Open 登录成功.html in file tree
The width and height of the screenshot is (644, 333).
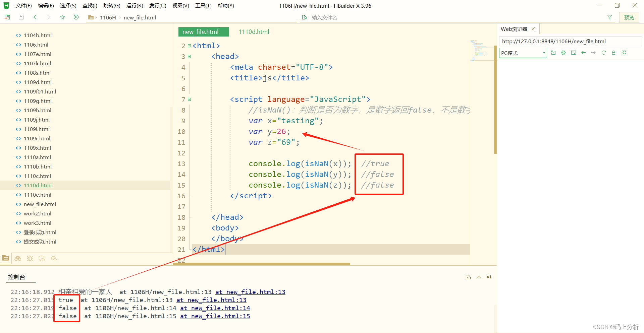(x=40, y=232)
